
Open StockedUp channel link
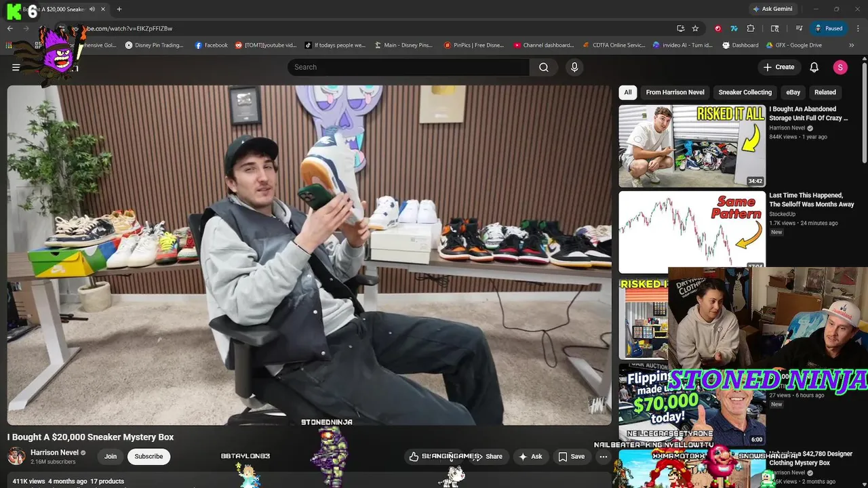point(782,214)
